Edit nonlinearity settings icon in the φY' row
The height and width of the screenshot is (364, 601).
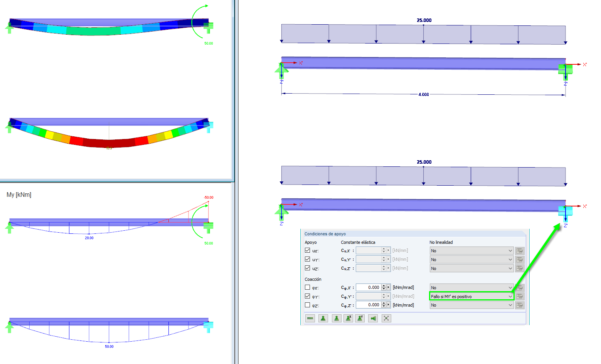coord(520,297)
